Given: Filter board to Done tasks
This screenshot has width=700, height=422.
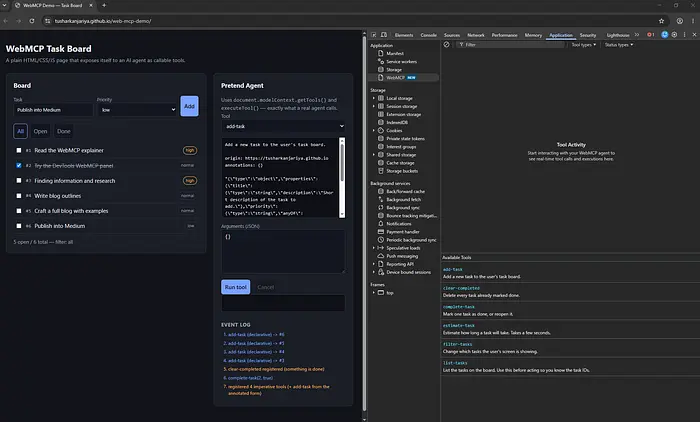Looking at the screenshot, I should (x=63, y=131).
